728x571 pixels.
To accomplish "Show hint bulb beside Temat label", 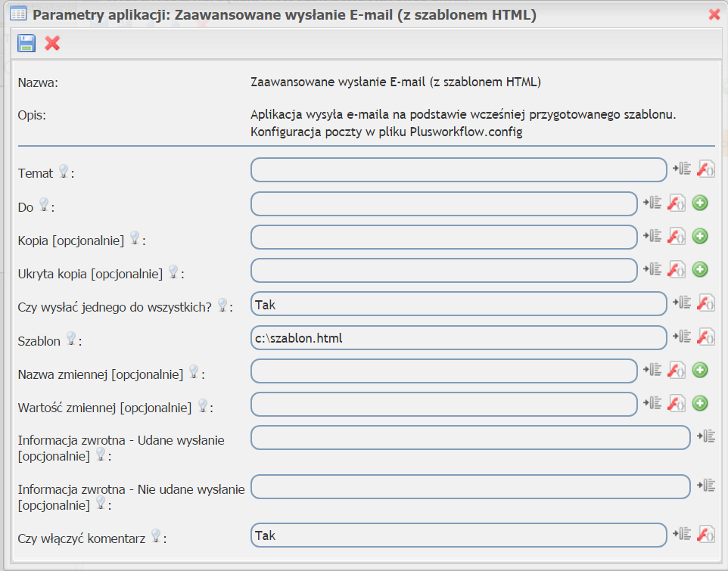I will (64, 171).
